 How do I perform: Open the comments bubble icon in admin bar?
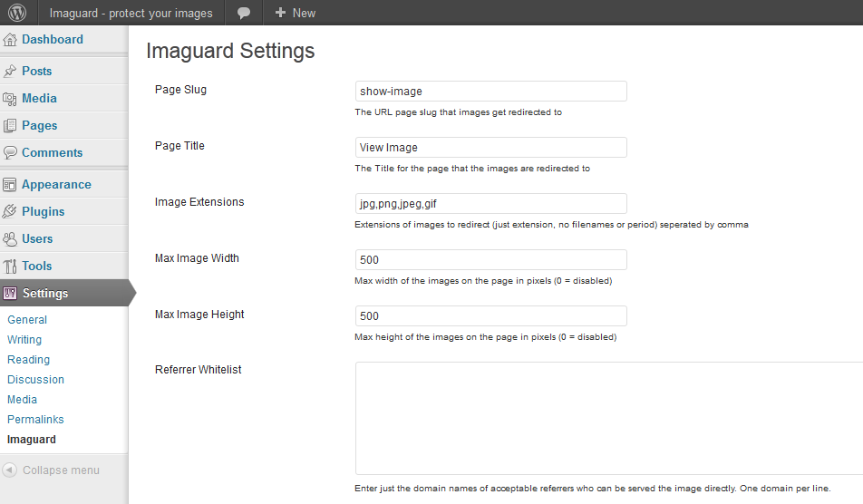tap(243, 13)
